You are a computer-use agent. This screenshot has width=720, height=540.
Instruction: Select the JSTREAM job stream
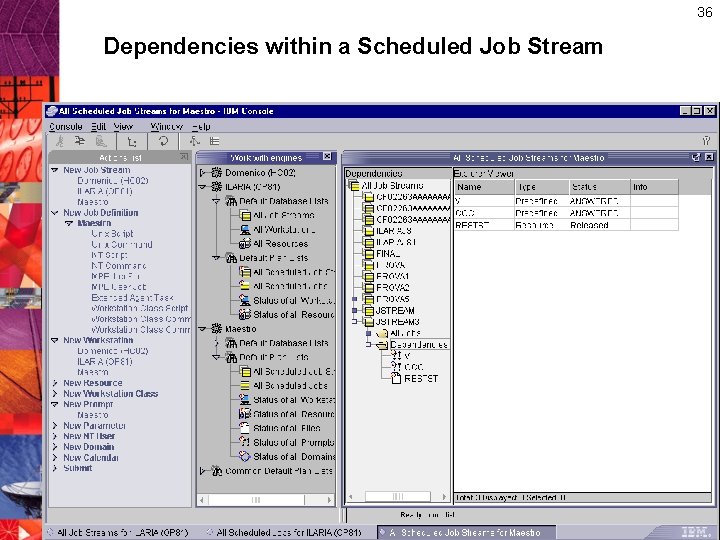395,310
